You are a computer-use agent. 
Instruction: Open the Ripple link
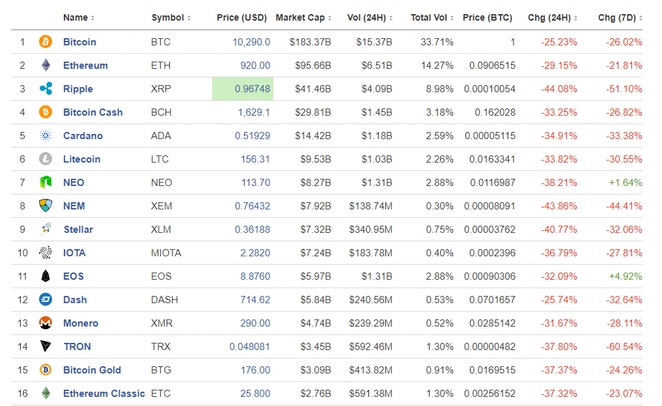coord(78,89)
